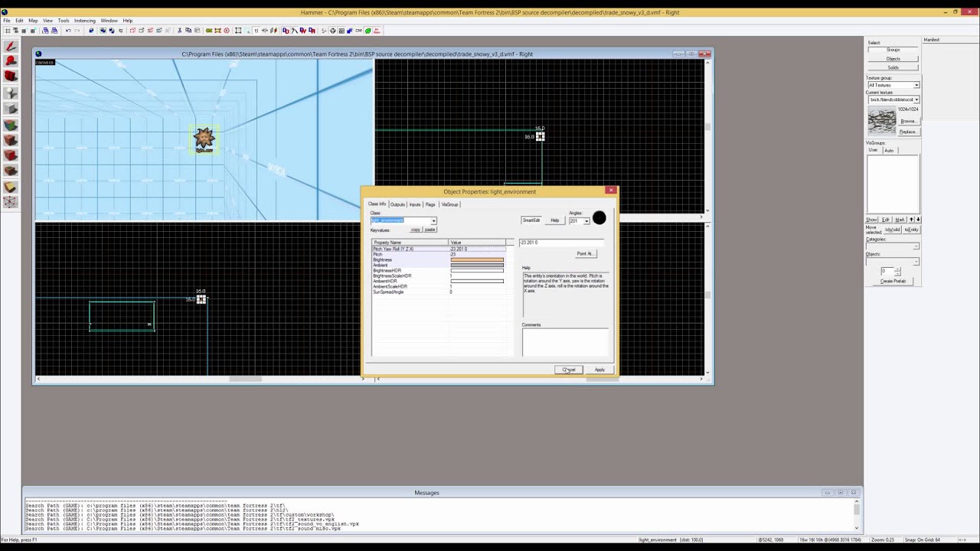The height and width of the screenshot is (551, 980).
Task: Toggle Objects selection mode
Action: click(893, 59)
